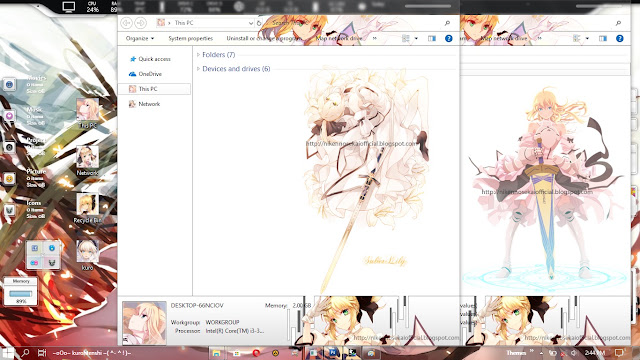Select Network in navigation pane

(x=144, y=104)
